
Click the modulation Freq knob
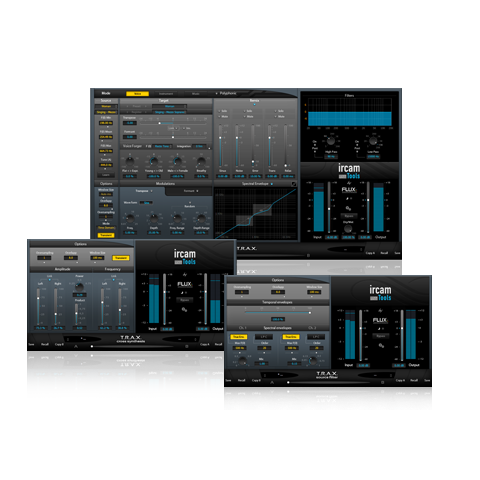(130, 219)
